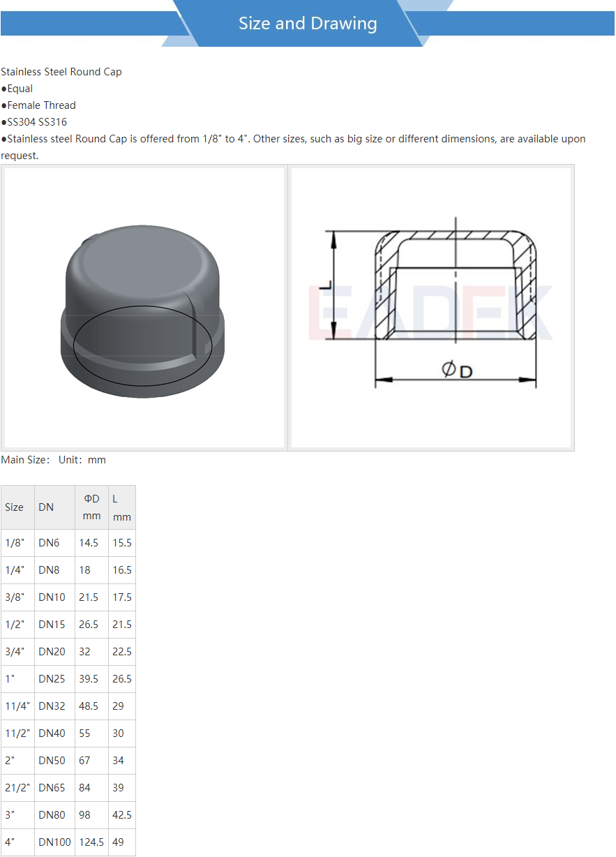
Task: Select the DN65 cell
Action: [55, 788]
